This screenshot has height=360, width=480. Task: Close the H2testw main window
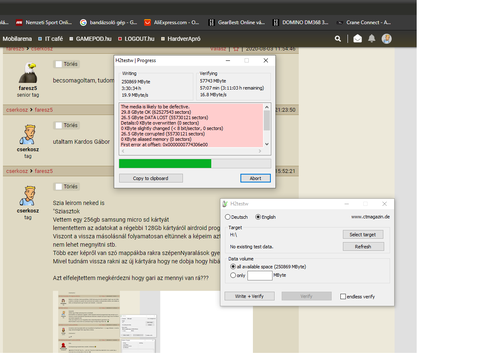[384, 204]
